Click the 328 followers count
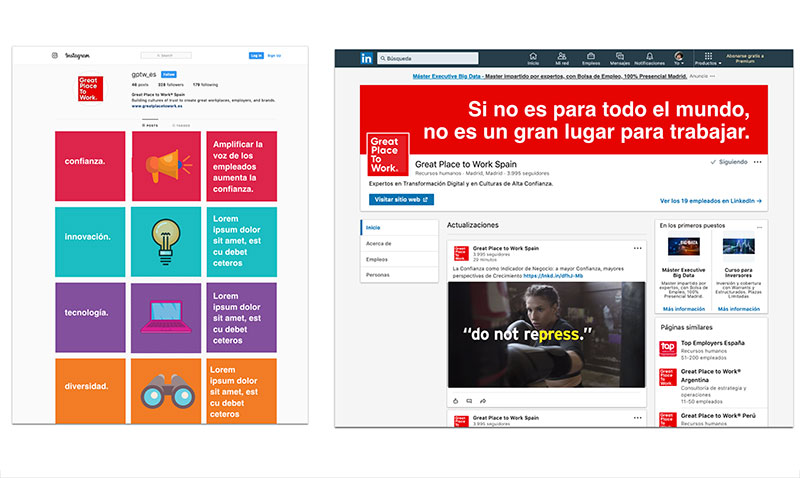The image size is (800, 478). pyautogui.click(x=170, y=85)
